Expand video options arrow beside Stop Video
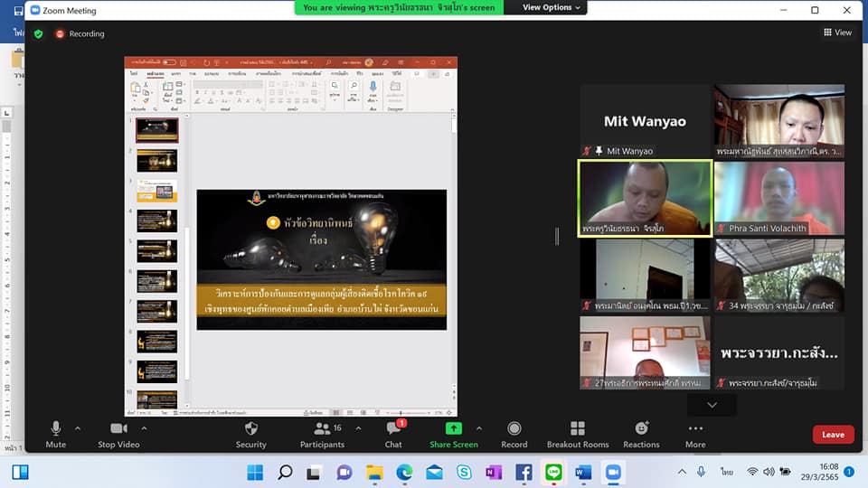 tap(144, 428)
